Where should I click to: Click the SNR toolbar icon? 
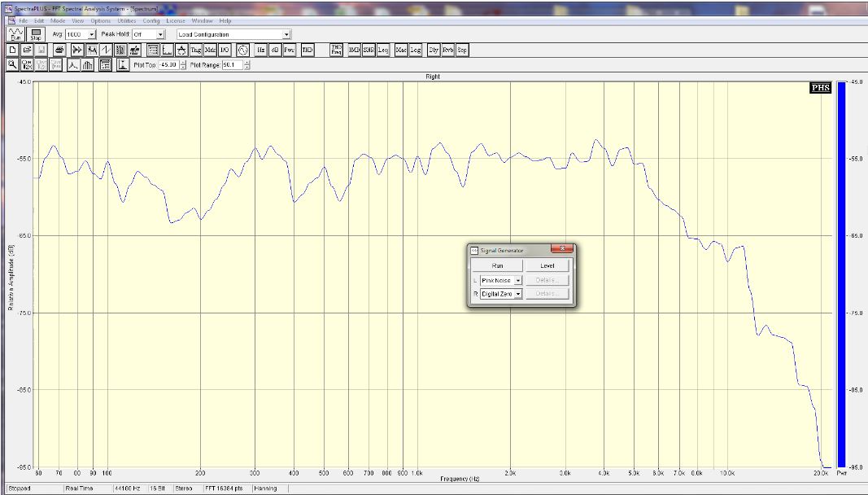tap(369, 50)
